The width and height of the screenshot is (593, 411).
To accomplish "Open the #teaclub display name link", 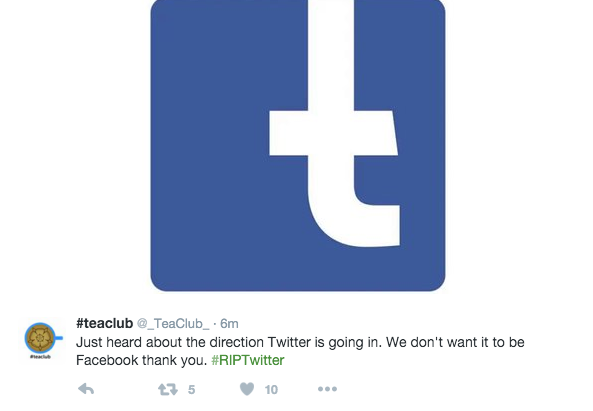I will 104,323.
